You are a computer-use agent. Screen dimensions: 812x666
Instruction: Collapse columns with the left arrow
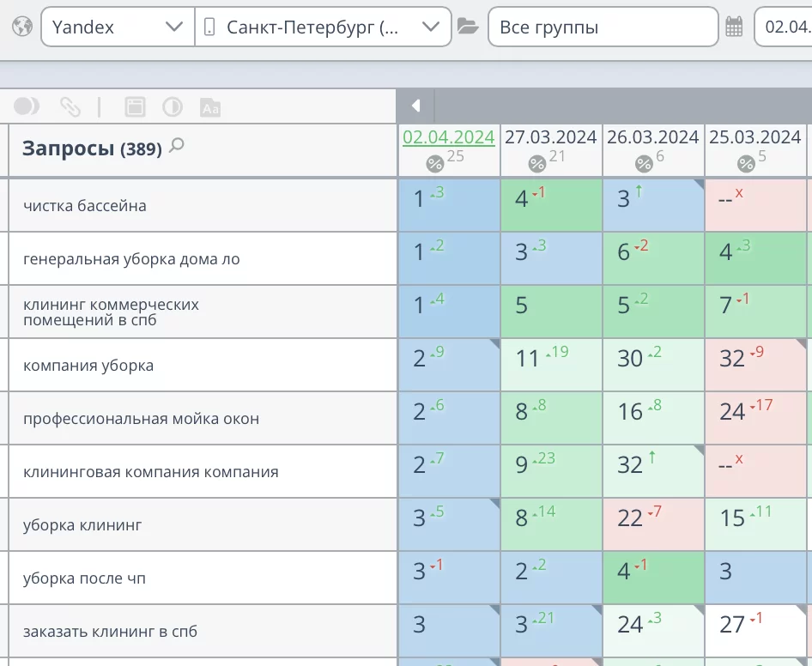point(416,106)
